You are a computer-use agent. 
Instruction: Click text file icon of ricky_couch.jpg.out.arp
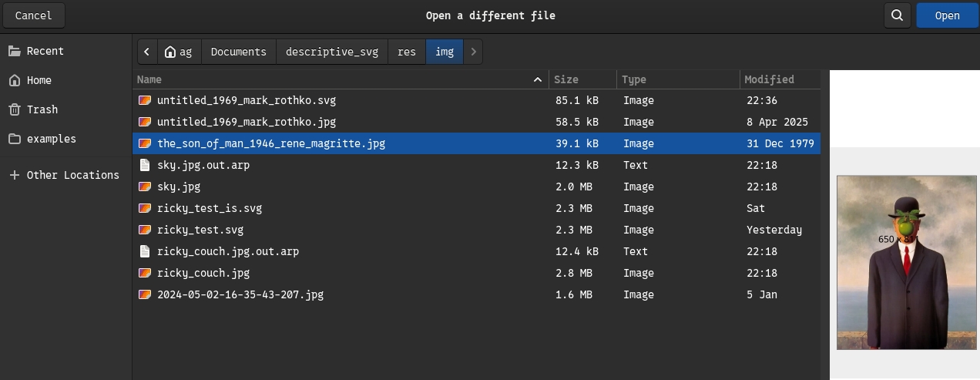pyautogui.click(x=144, y=251)
